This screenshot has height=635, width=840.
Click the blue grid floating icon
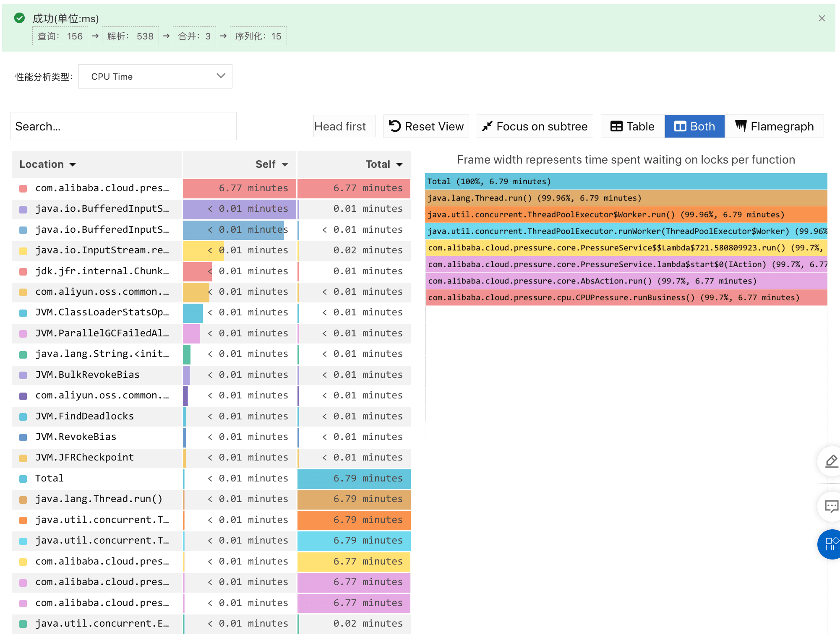[x=831, y=544]
